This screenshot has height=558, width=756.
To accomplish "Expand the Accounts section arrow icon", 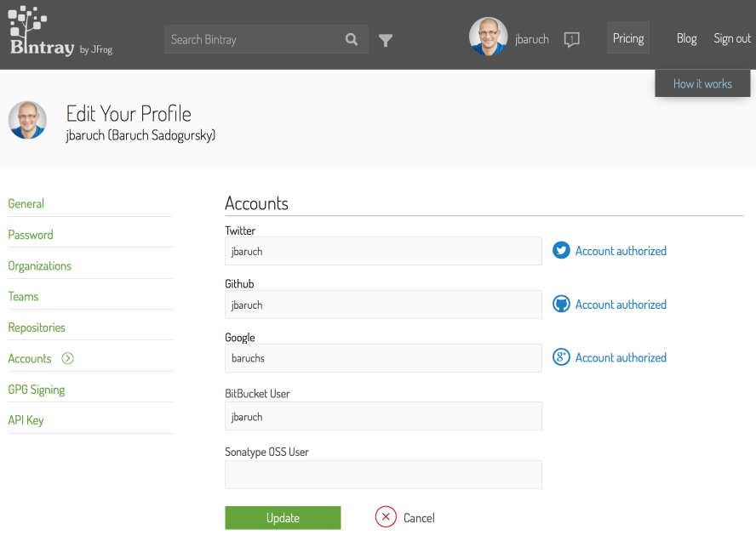I will [x=68, y=359].
